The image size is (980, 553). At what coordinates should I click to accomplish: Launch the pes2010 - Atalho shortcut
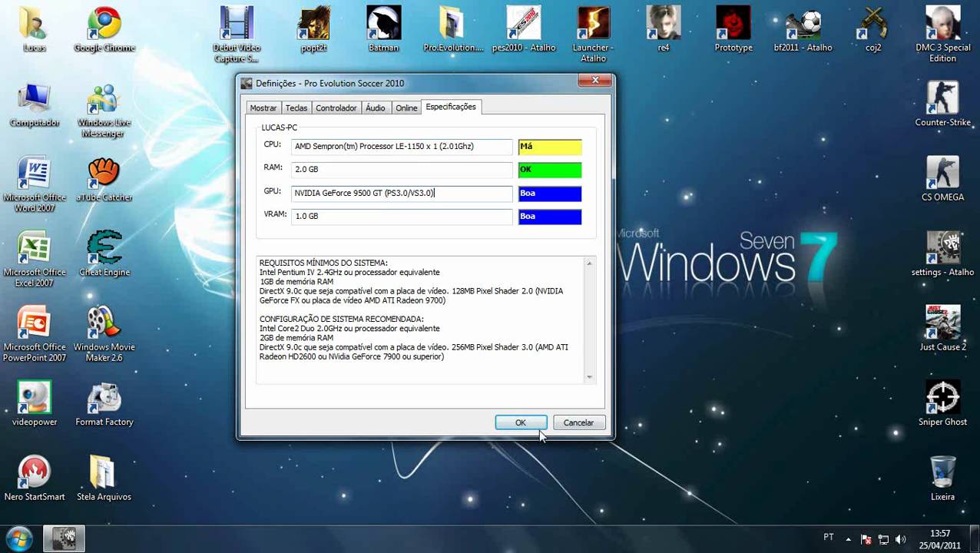(523, 29)
